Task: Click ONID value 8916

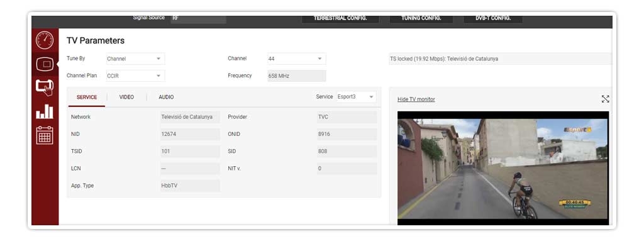Action: point(347,135)
